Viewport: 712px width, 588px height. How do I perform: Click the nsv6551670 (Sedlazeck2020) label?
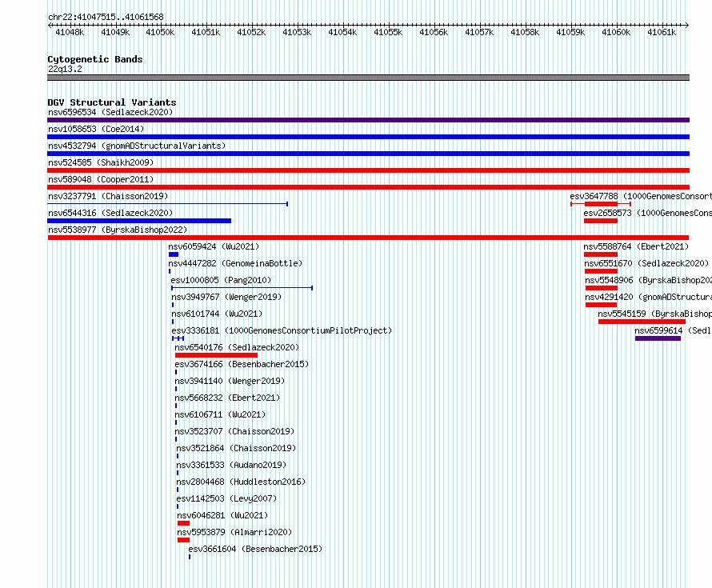point(646,263)
